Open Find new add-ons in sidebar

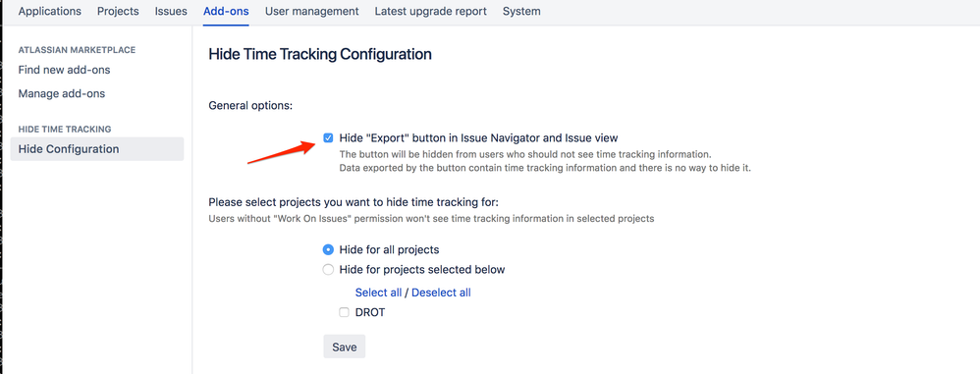tap(65, 70)
